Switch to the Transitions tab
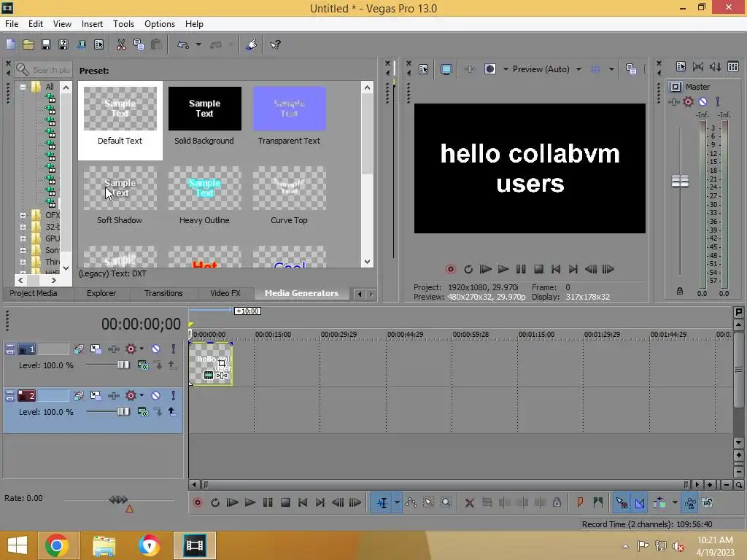Image resolution: width=747 pixels, height=560 pixels. [x=163, y=293]
